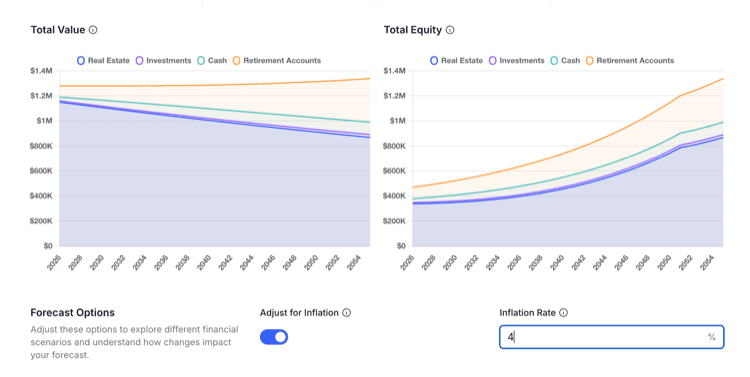This screenshot has height=377, width=750.
Task: Click into the Inflation Rate input field
Action: (611, 337)
